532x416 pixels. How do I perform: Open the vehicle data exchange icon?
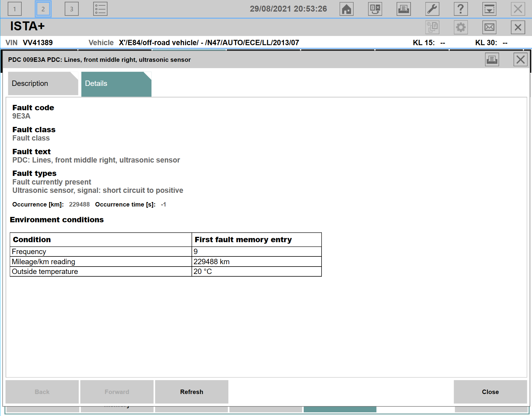tap(375, 9)
